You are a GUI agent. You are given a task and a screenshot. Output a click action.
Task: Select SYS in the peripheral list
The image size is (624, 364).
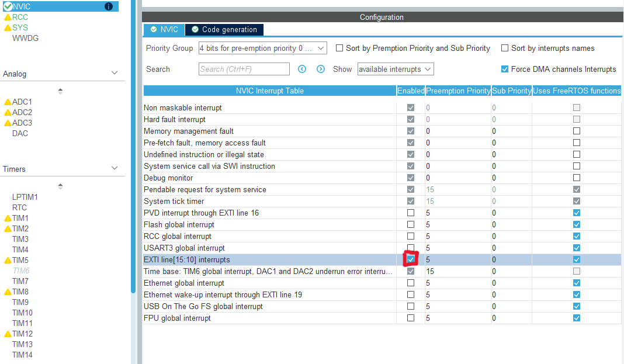pyautogui.click(x=20, y=27)
